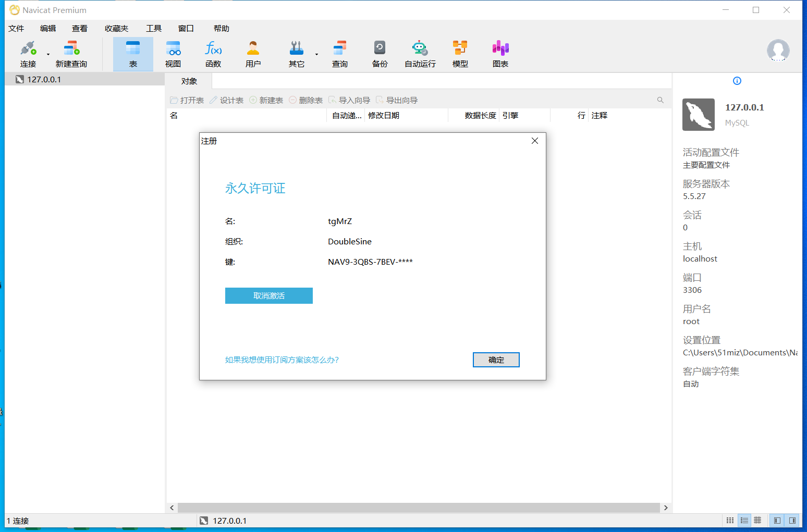This screenshot has width=807, height=532.
Task: Click the Backup (备份) toolbar icon
Action: pyautogui.click(x=380, y=54)
